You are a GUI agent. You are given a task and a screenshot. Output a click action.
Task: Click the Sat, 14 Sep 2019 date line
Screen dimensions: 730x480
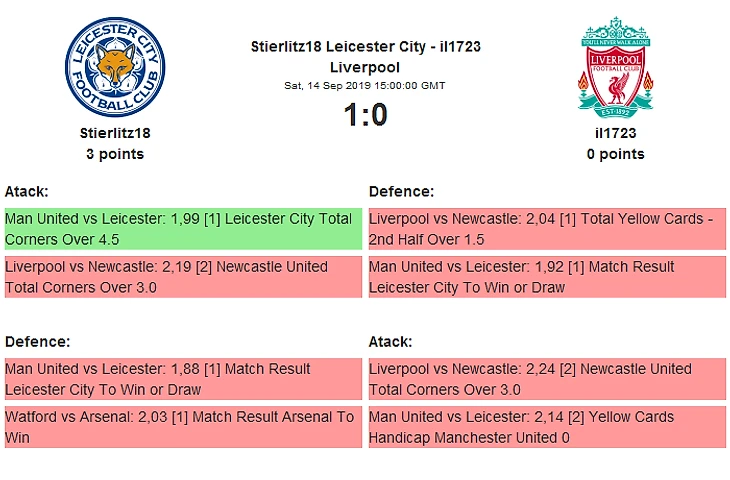[365, 86]
